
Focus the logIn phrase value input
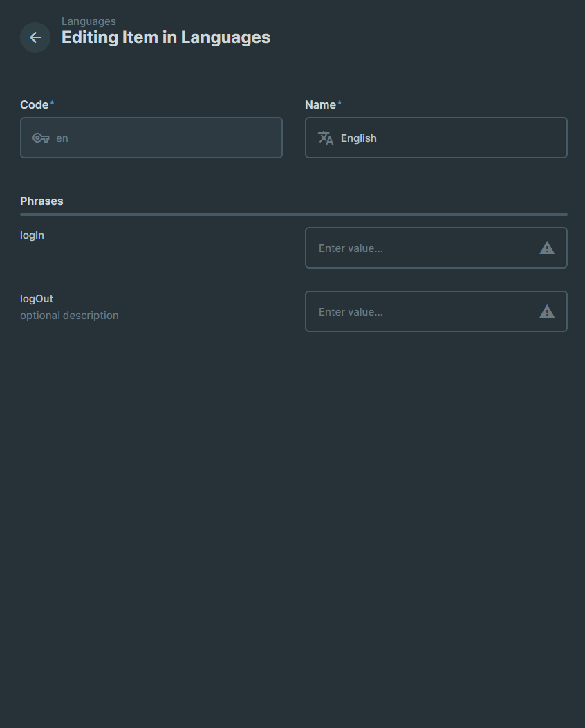[x=436, y=248]
